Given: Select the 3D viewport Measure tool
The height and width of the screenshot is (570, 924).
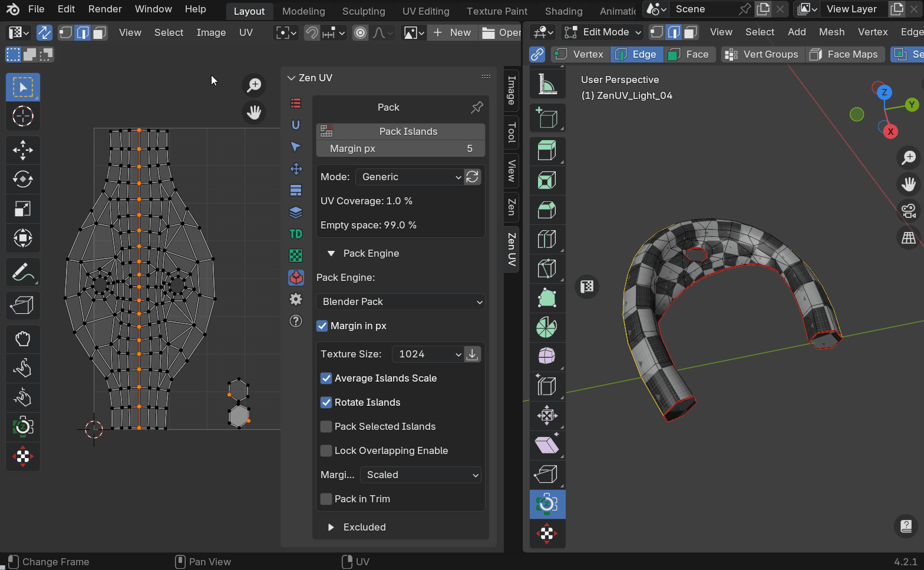Looking at the screenshot, I should [547, 85].
